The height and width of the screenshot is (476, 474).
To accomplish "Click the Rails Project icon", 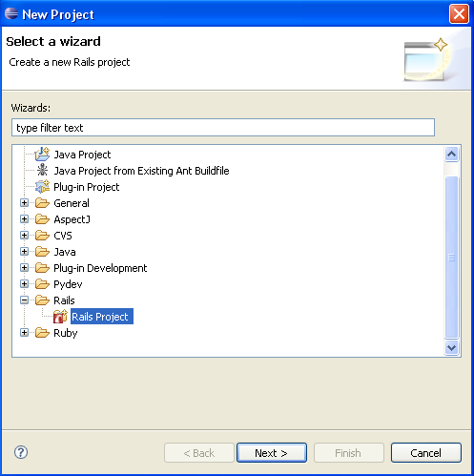I will [60, 317].
